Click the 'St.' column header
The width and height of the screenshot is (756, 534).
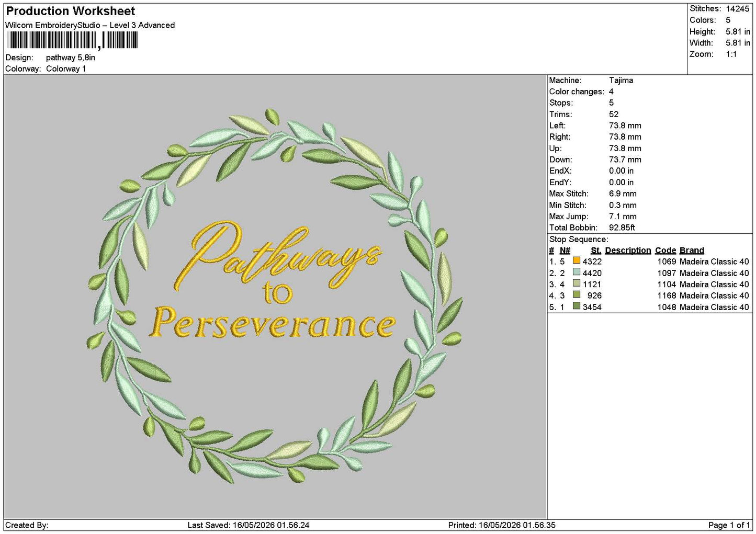tap(596, 251)
